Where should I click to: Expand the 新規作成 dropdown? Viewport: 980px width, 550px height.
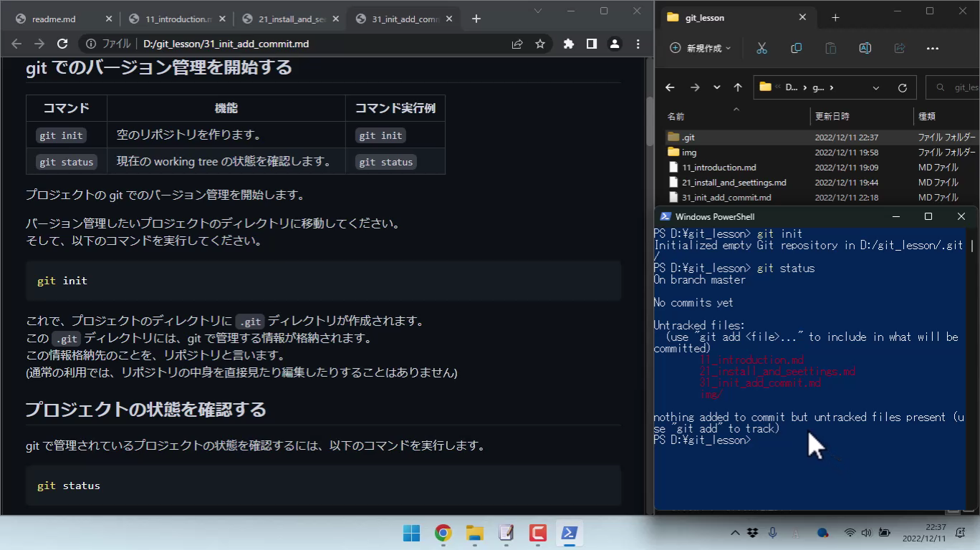tap(701, 48)
